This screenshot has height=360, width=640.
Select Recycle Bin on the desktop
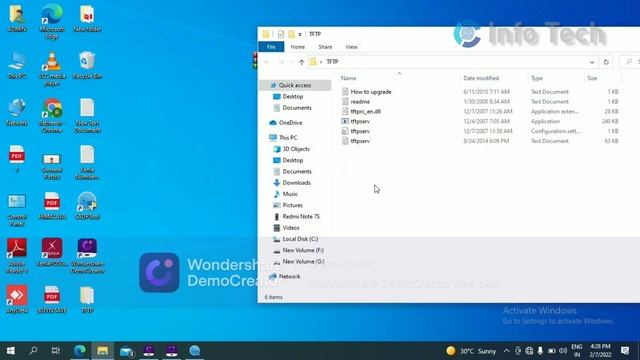pyautogui.click(x=87, y=65)
